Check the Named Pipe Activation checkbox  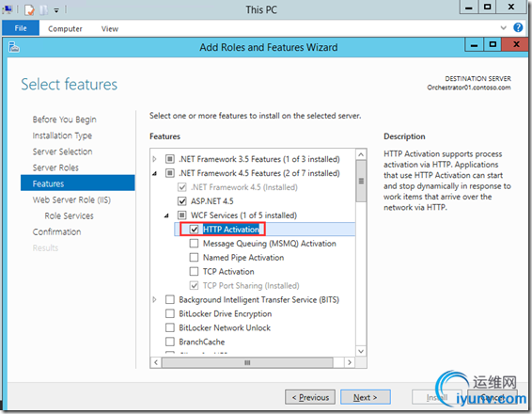194,258
